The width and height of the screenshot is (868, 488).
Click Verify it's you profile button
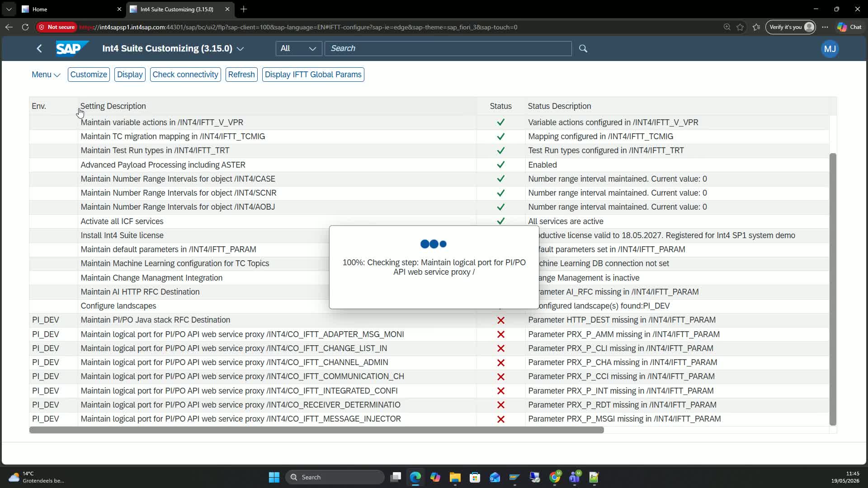(x=791, y=27)
